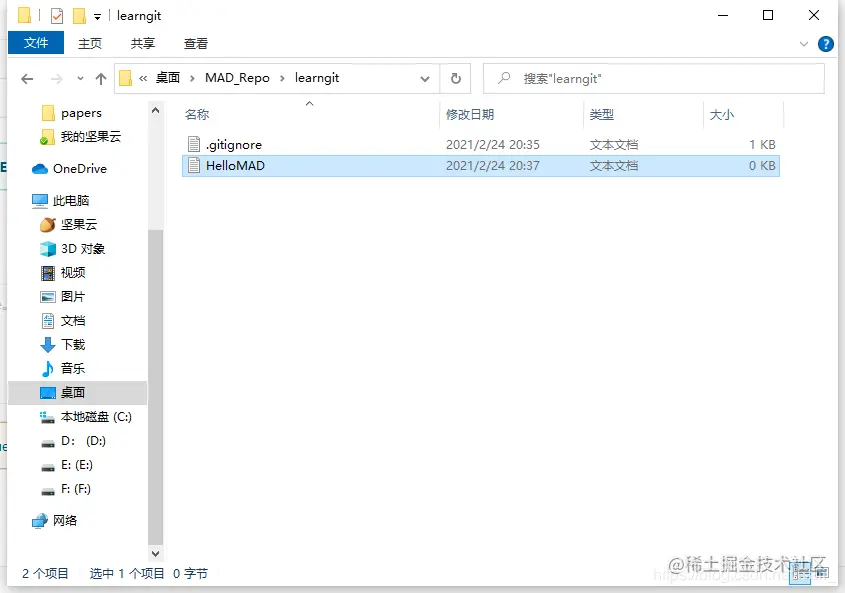This screenshot has height=593, width=845.
Task: Go up one folder level arrow
Action: (x=101, y=79)
